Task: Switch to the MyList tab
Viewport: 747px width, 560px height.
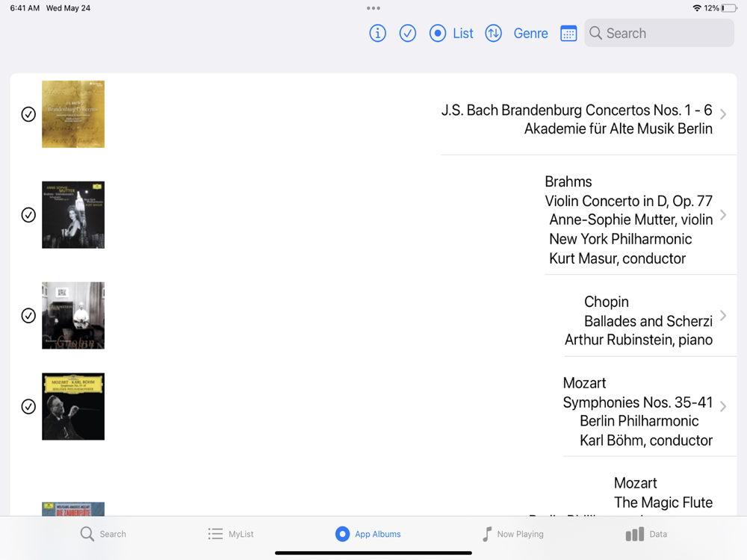Action: click(231, 535)
